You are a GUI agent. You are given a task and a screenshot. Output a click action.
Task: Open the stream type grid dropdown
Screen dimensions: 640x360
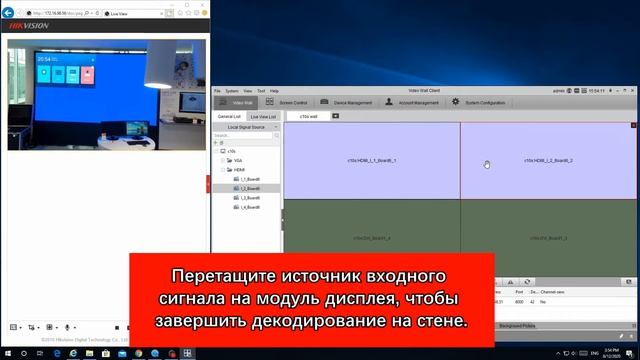click(51, 327)
